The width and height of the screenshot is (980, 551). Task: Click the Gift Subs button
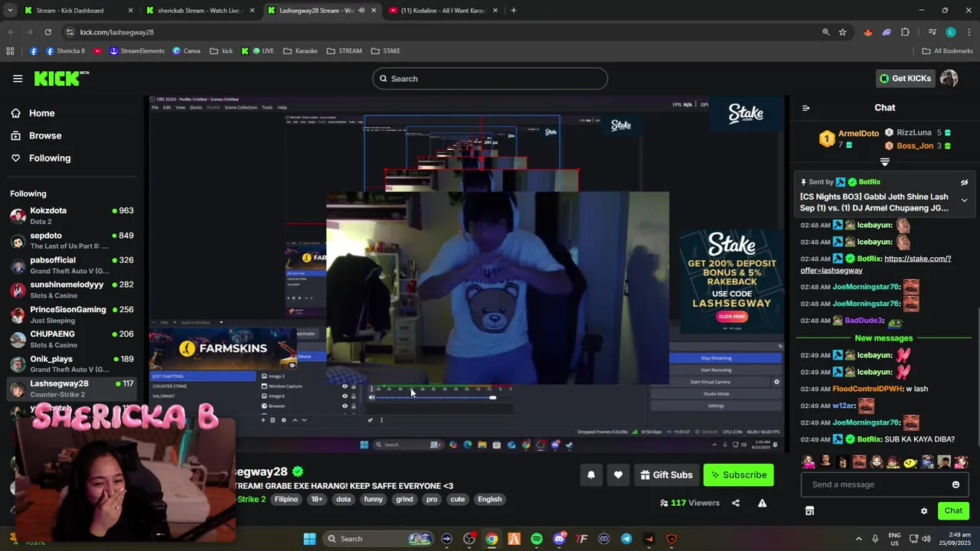point(666,475)
